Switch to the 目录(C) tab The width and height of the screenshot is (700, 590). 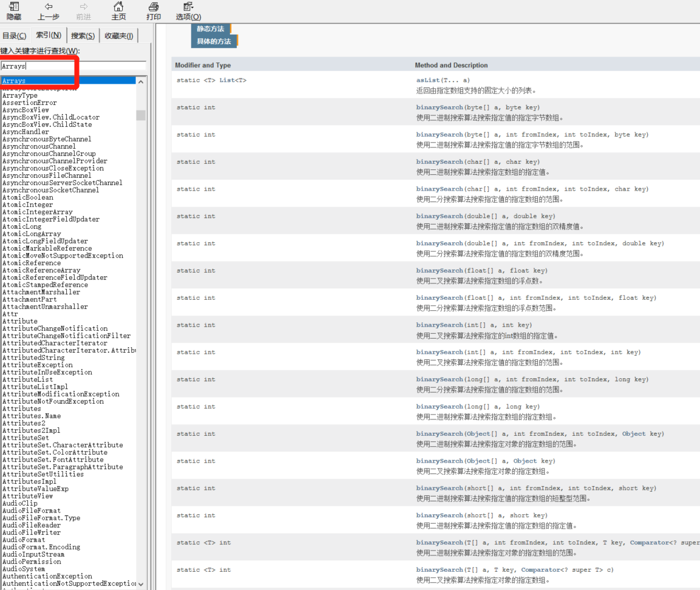[x=15, y=36]
